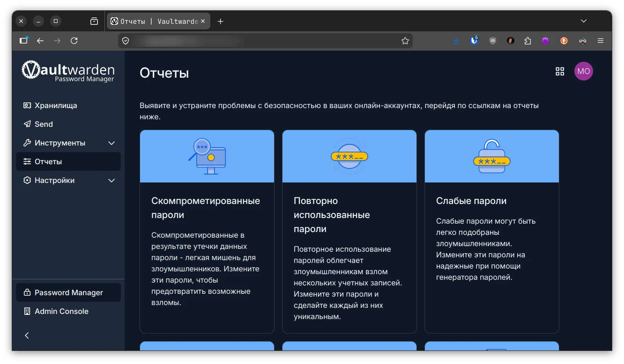Collapse the sidebar with the left arrow

click(x=27, y=335)
